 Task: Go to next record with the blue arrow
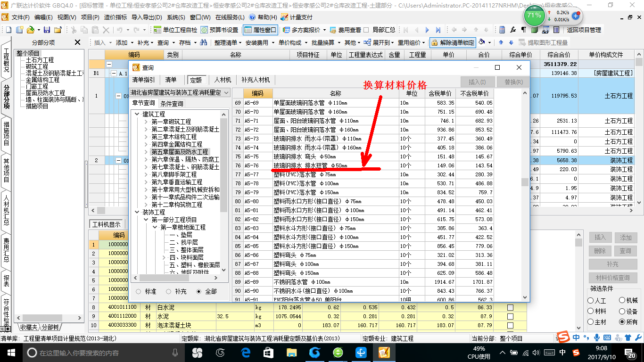pos(428,30)
